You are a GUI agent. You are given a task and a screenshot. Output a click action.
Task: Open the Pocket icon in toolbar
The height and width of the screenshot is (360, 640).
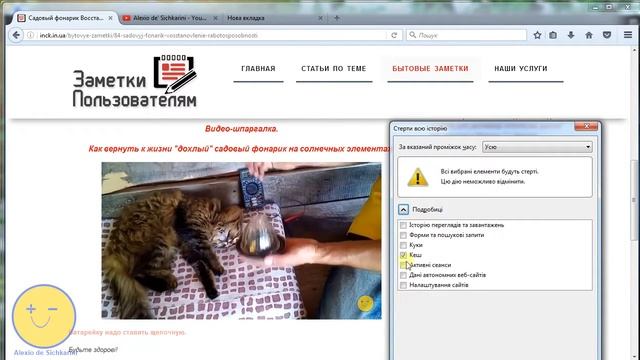[x=607, y=35]
